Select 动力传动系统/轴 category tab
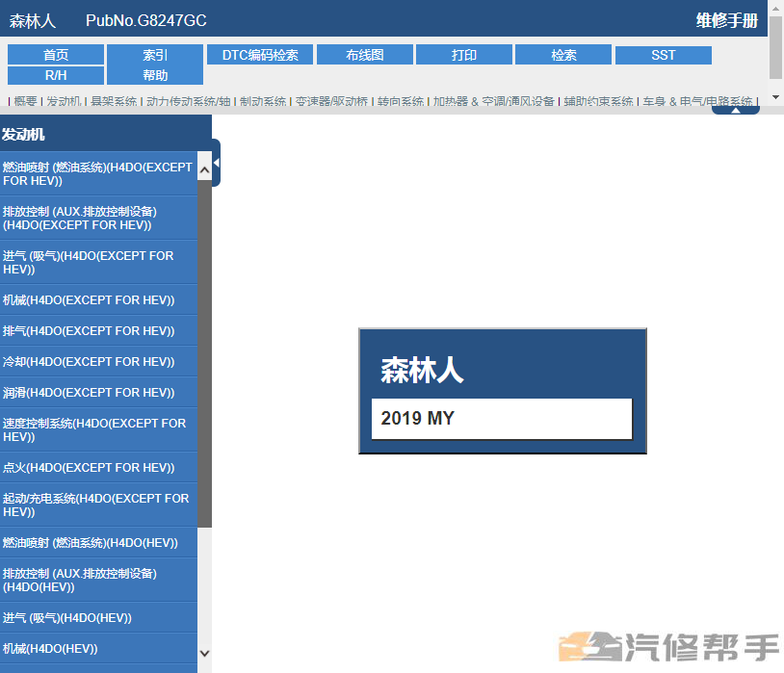 189,101
